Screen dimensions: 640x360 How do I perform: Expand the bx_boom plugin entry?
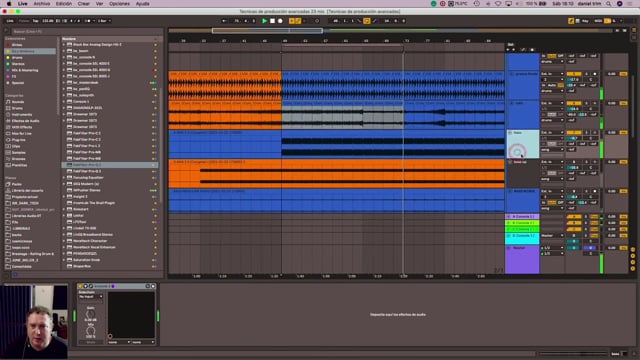point(64,51)
